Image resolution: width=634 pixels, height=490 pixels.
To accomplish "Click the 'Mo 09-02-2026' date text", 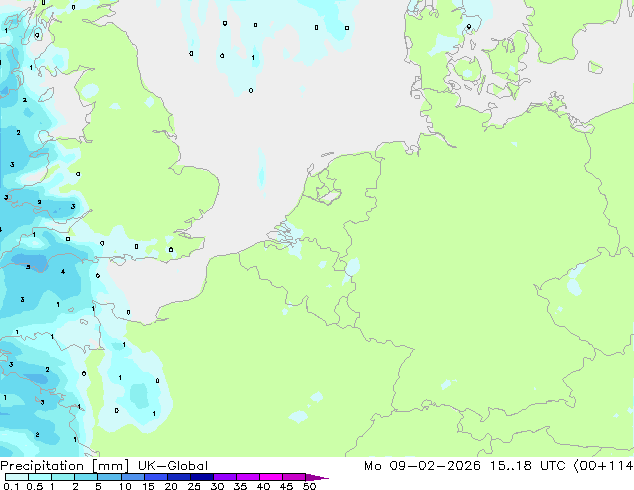I will click(x=422, y=466).
